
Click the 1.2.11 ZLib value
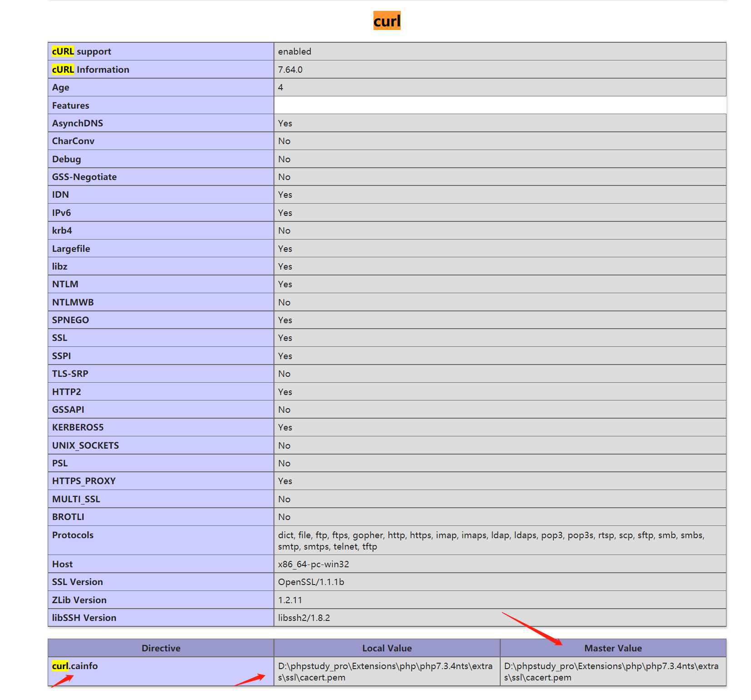[x=290, y=600]
